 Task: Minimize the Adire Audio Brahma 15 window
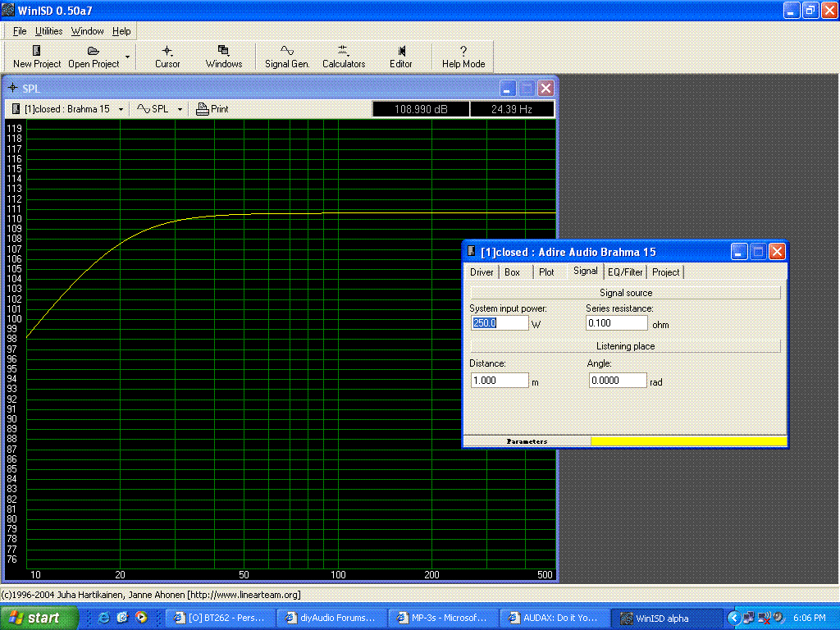coord(739,252)
